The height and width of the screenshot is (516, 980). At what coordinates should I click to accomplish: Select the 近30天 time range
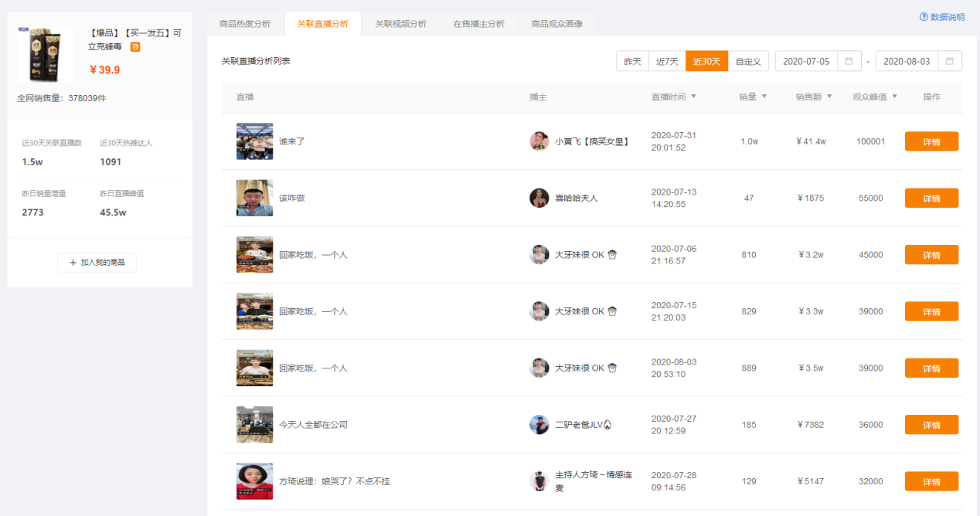click(707, 61)
